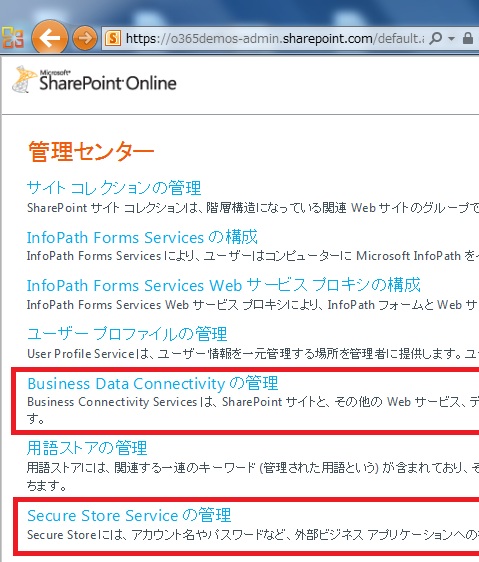Screen dimensions: 479x562
Task: Open Secure Store Service の管理 link
Action: 129,515
